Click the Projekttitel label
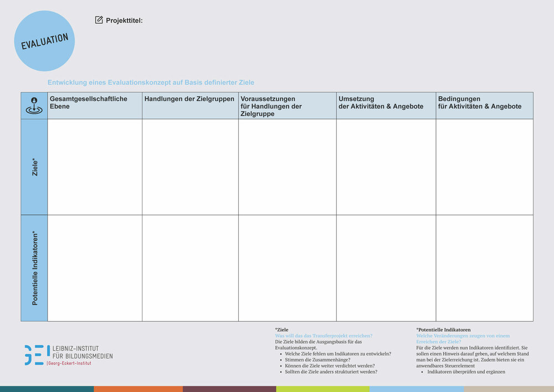This screenshot has width=554, height=392. [124, 20]
